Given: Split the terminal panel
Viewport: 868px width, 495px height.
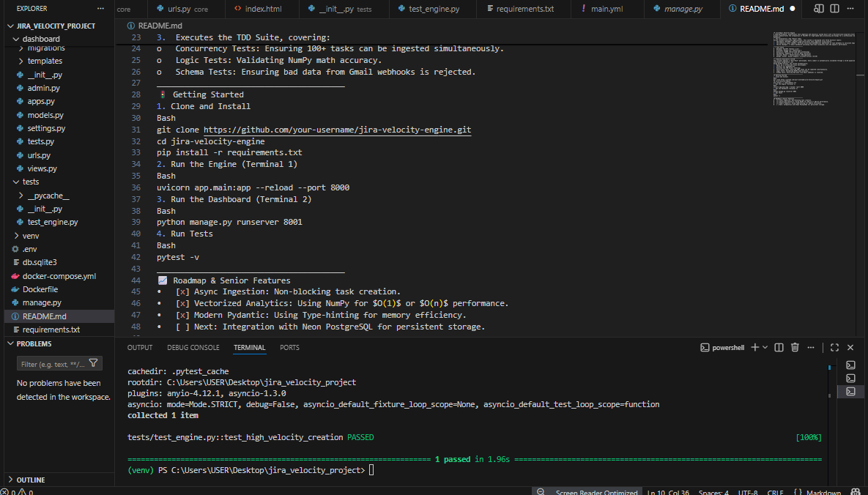Looking at the screenshot, I should (779, 347).
